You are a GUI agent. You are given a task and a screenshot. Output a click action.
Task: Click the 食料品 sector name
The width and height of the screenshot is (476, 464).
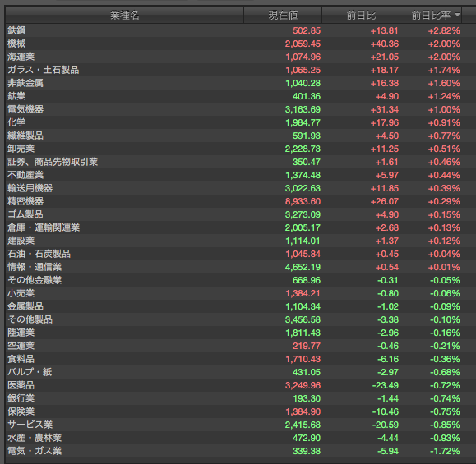(21, 359)
